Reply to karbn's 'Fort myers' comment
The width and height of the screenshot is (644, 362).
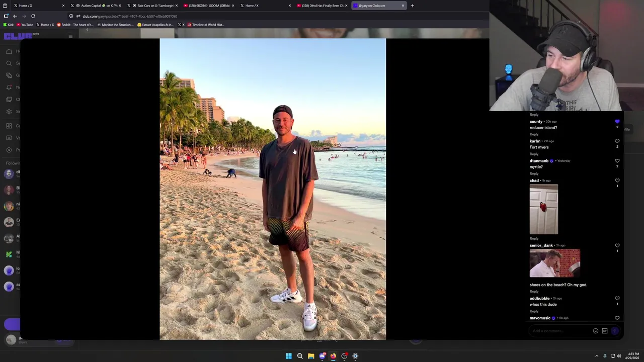[534, 154]
